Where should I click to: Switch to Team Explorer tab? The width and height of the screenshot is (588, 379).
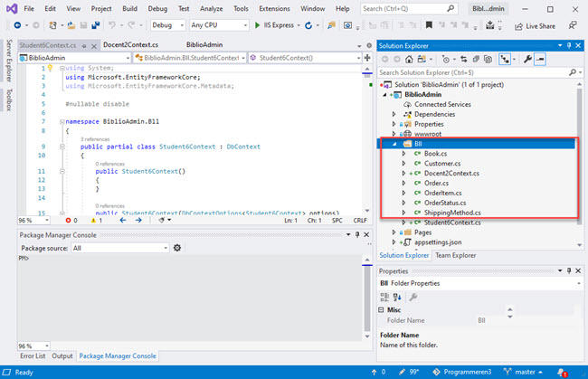point(455,255)
